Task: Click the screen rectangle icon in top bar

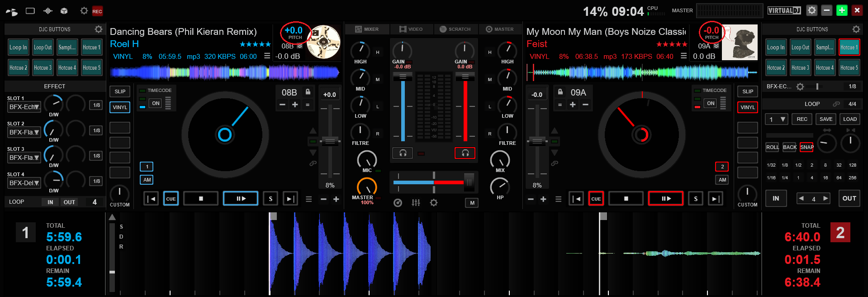Action: 30,11
